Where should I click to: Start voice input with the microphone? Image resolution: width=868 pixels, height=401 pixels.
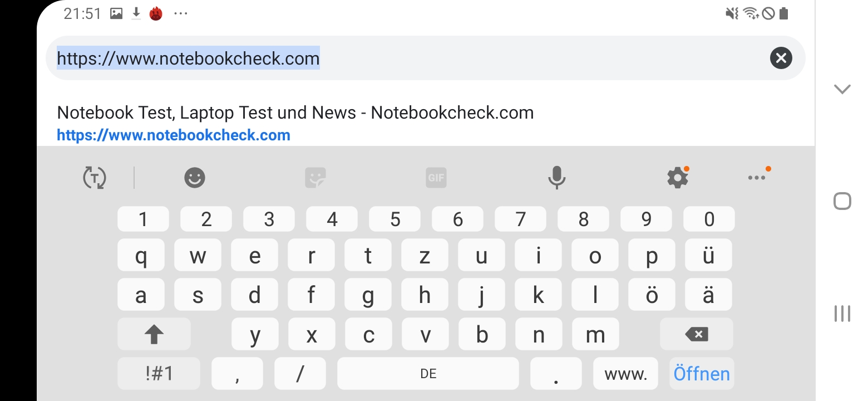click(x=556, y=178)
